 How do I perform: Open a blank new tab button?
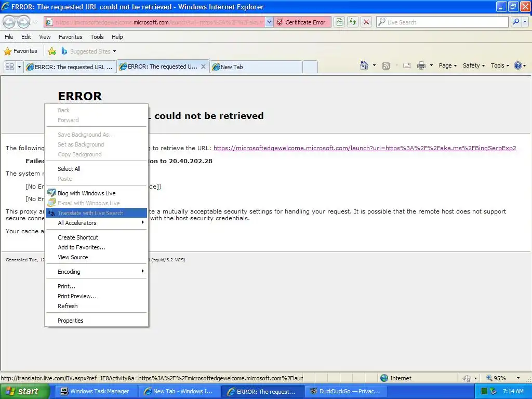tap(310, 67)
